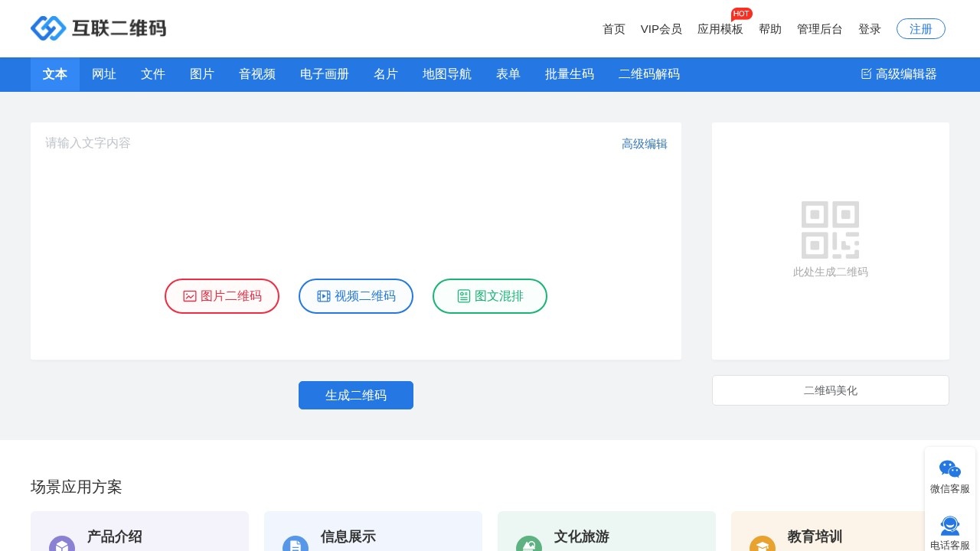Select the 电子画册 tab
Image resolution: width=980 pixels, height=551 pixels.
tap(325, 74)
